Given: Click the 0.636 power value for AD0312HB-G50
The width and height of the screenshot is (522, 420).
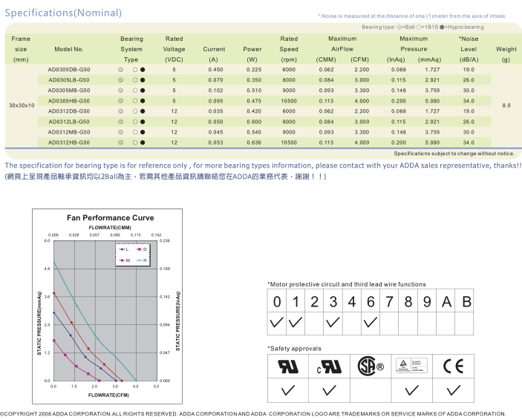Looking at the screenshot, I should 254,142.
